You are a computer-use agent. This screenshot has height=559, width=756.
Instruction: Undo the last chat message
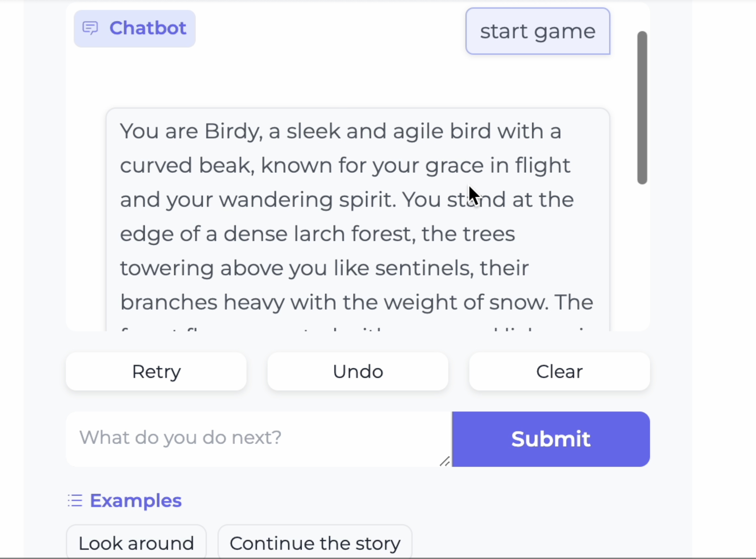point(358,372)
